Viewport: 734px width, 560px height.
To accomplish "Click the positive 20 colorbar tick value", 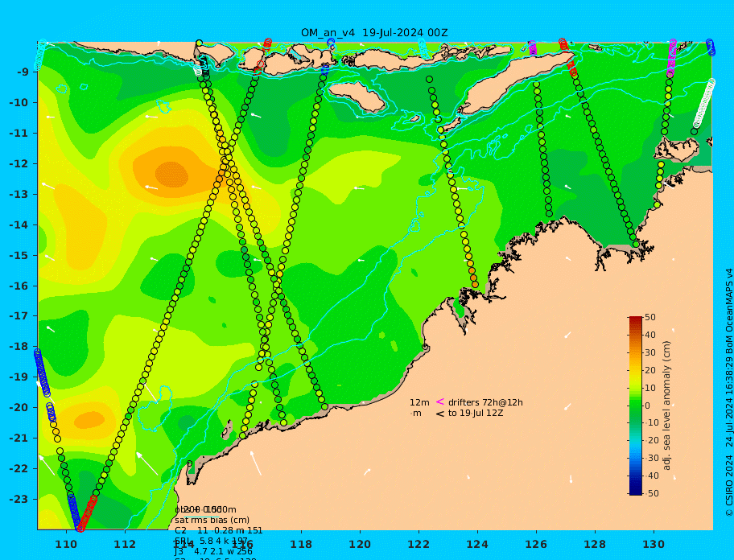I will (649, 370).
